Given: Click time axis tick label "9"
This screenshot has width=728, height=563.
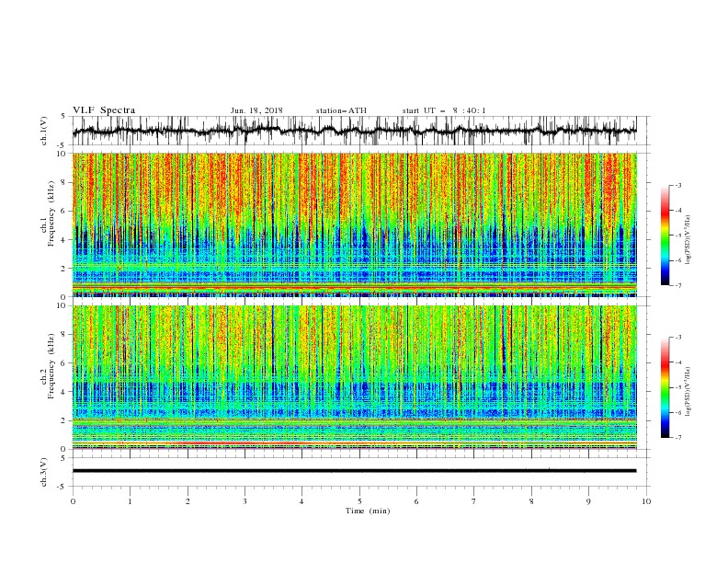Looking at the screenshot, I should pyautogui.click(x=588, y=501).
